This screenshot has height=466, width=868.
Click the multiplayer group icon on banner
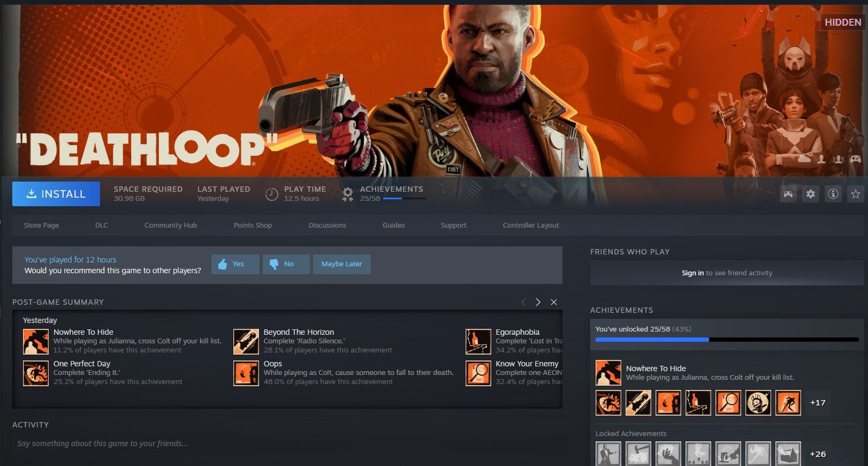click(839, 159)
